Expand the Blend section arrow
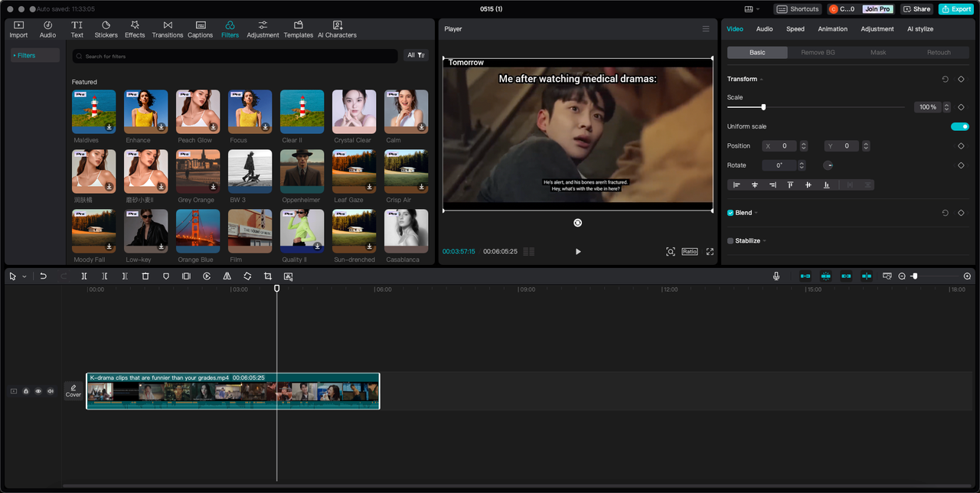The height and width of the screenshot is (493, 980). coord(756,213)
